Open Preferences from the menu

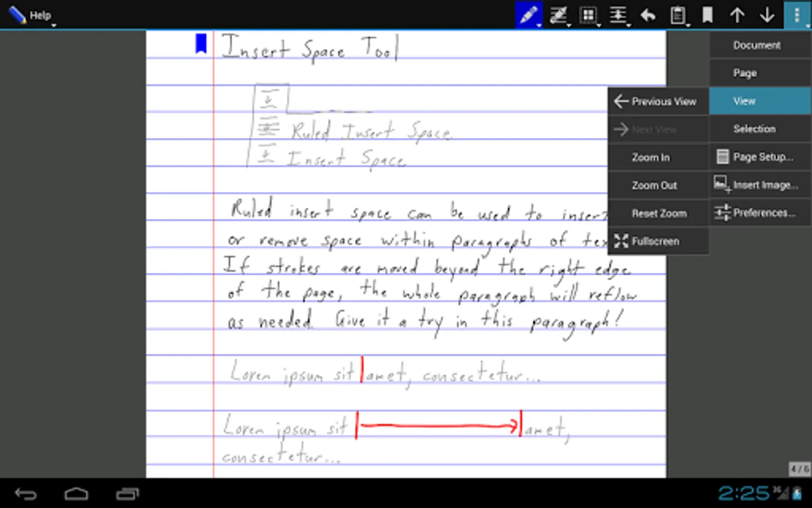[x=760, y=213]
